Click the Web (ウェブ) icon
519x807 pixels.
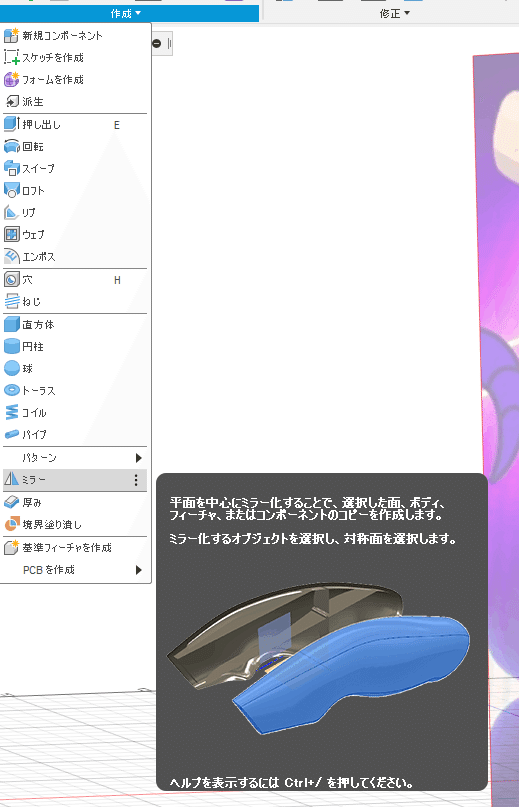pyautogui.click(x=11, y=234)
